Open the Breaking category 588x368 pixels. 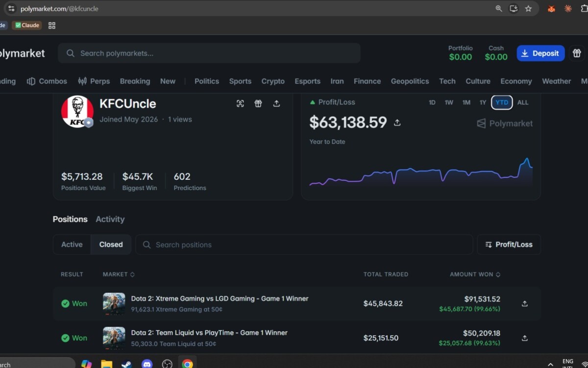click(135, 81)
